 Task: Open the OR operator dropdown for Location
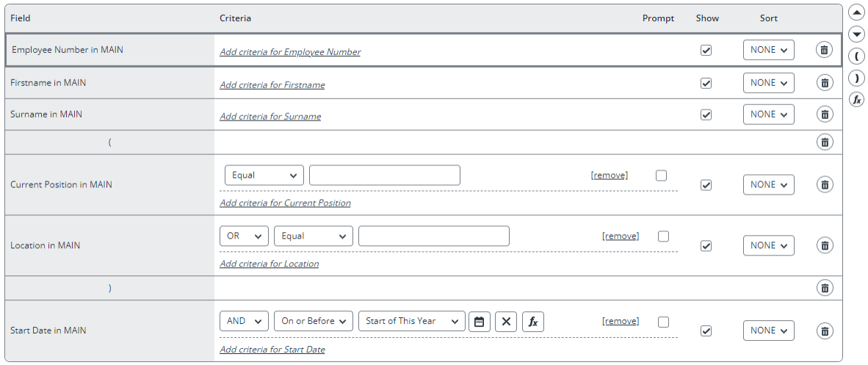coord(244,236)
